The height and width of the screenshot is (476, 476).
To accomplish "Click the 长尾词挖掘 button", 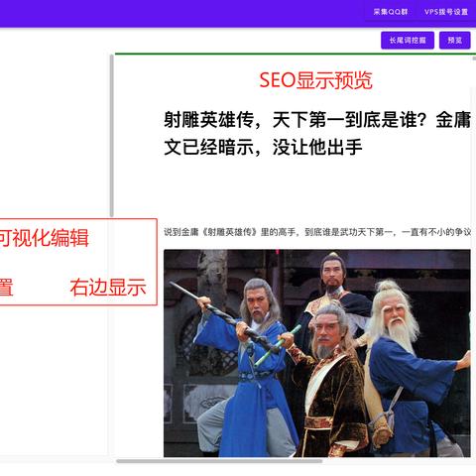I will [408, 41].
